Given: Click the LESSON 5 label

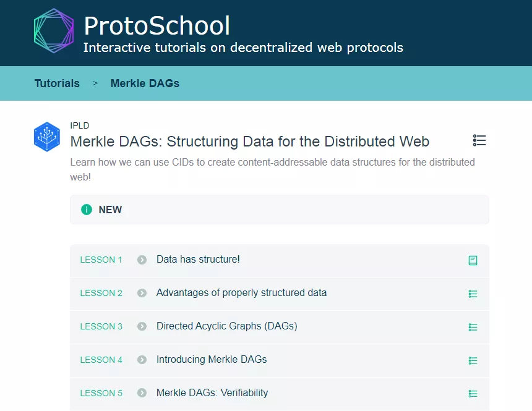Looking at the screenshot, I should pos(101,393).
